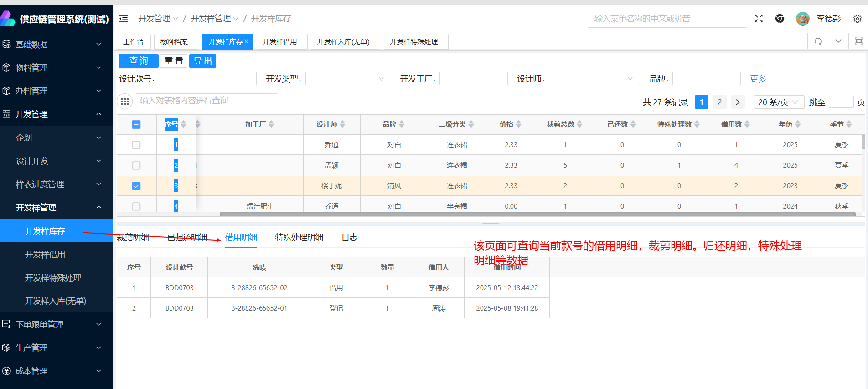Open the settings gear icon
Viewport: 868px width, 389px height.
pyautogui.click(x=857, y=19)
